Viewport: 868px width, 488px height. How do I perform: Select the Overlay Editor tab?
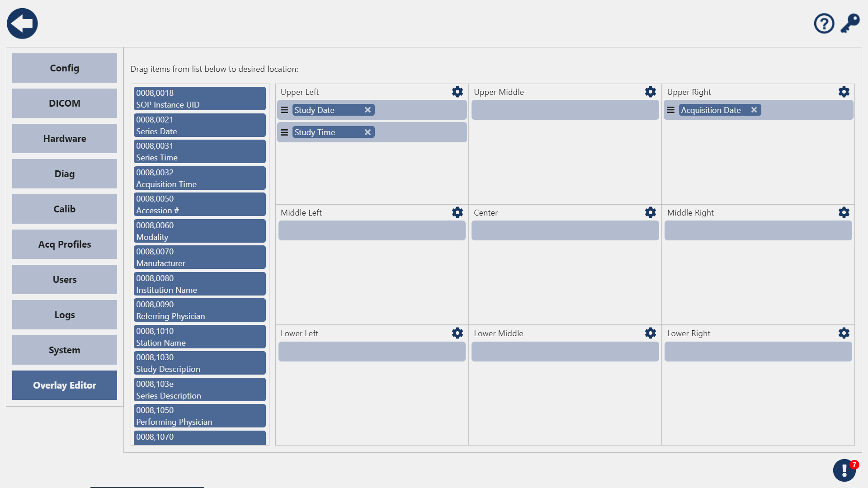[65, 385]
